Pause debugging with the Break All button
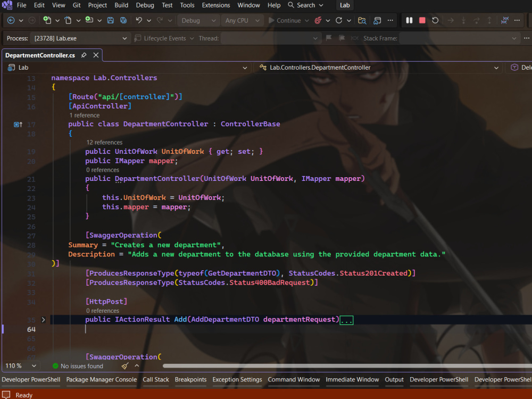The height and width of the screenshot is (399, 532). 409,20
